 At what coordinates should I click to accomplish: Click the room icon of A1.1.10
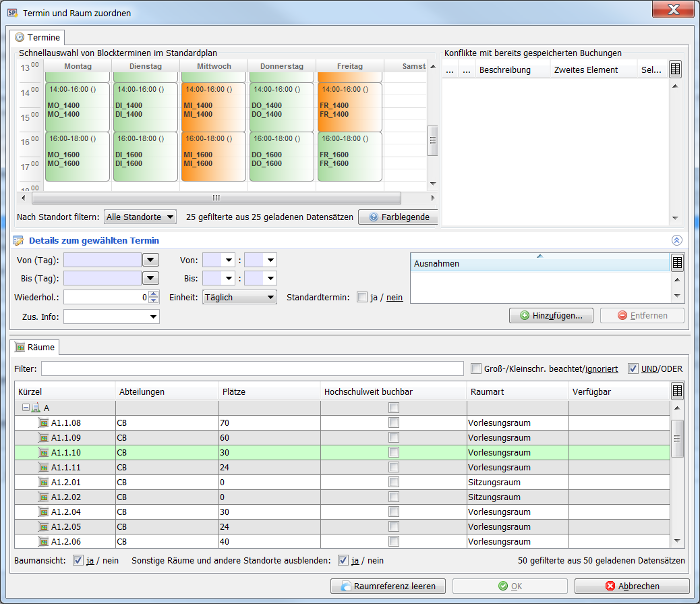43,453
